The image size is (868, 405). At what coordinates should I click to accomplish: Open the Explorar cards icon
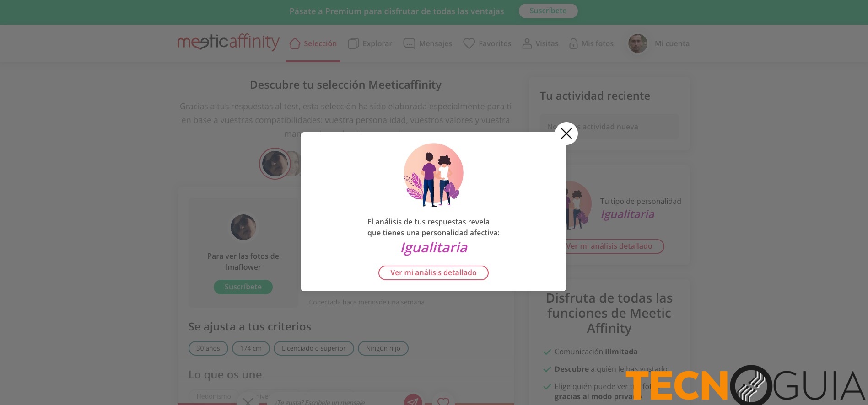[353, 43]
